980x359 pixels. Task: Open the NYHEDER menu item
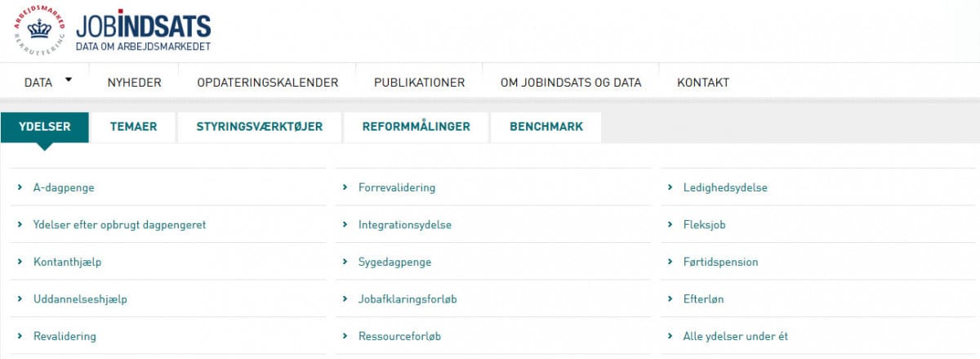(x=134, y=83)
